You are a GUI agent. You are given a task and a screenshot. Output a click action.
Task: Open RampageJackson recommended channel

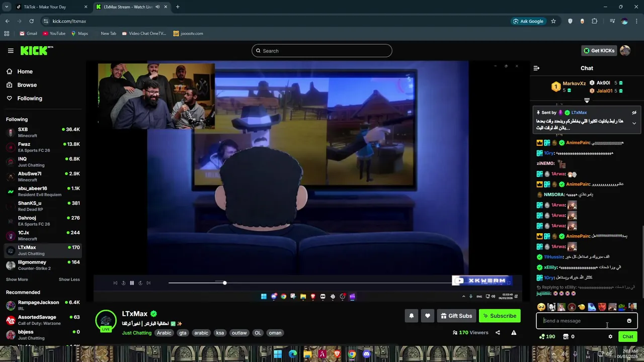click(x=43, y=305)
